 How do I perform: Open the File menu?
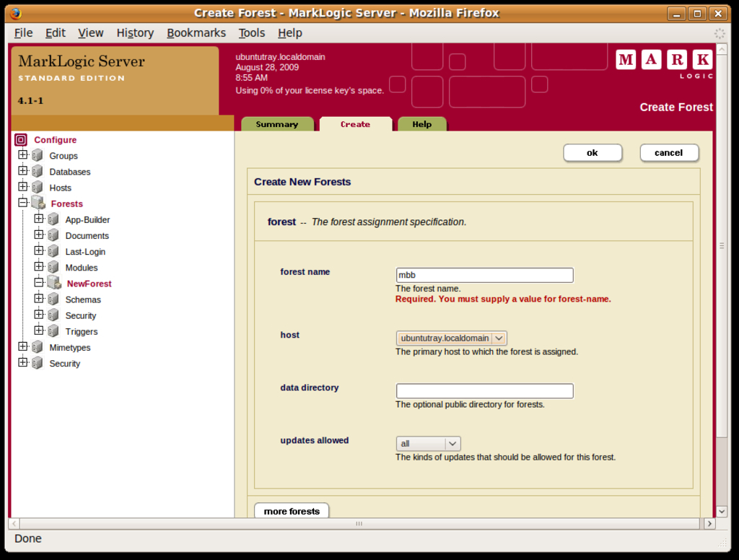tap(24, 33)
